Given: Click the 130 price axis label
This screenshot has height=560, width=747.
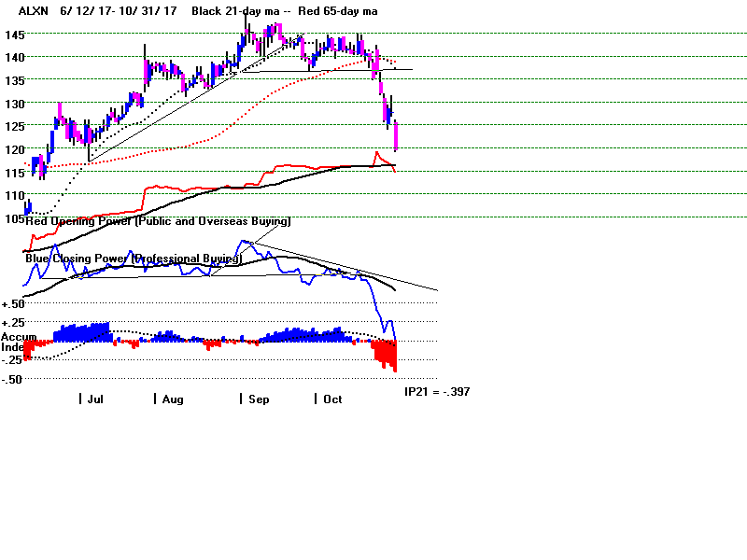Looking at the screenshot, I should tap(13, 104).
